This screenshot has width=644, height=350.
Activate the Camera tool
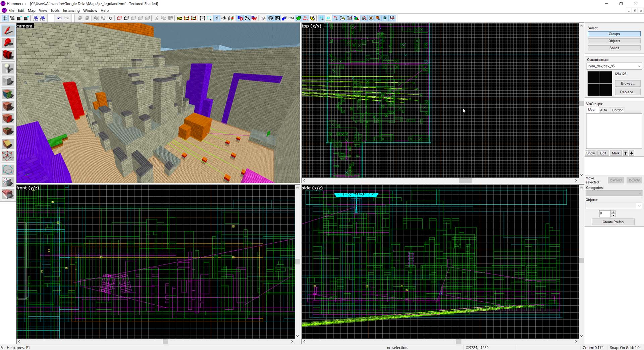point(8,55)
